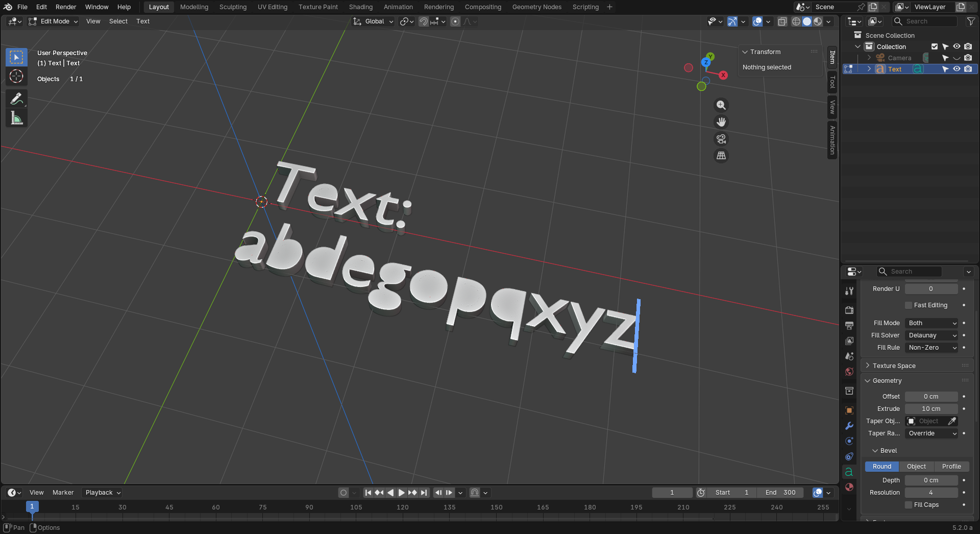Select the Profile bevel mode button
This screenshot has width=980, height=534.
pyautogui.click(x=951, y=467)
